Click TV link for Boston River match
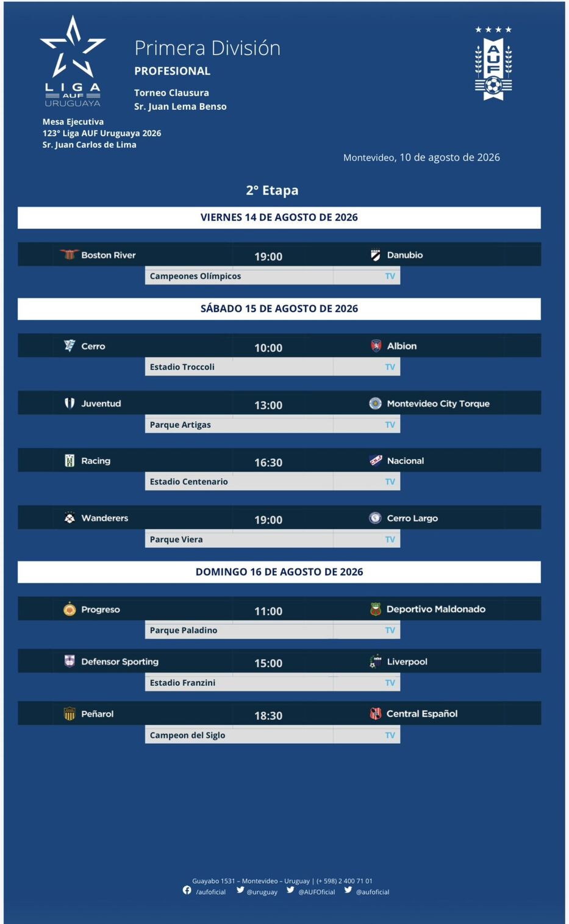This screenshot has height=924, width=569. coord(390,276)
